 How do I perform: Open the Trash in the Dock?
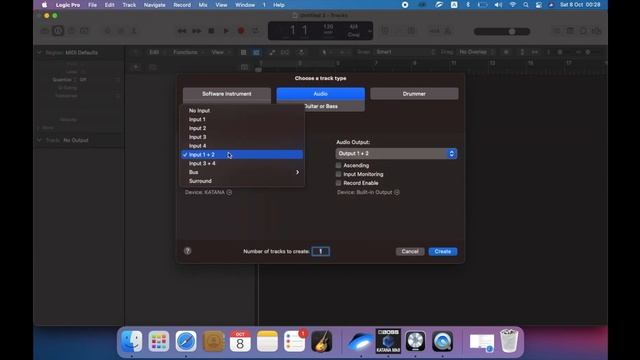[x=509, y=341]
